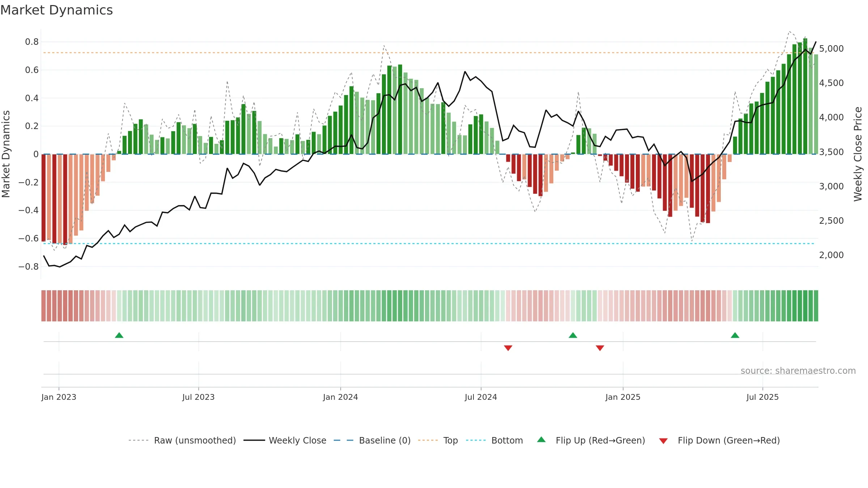Toggle the Raw (unsmoothed) legend entry
868x488 pixels.
pyautogui.click(x=182, y=440)
